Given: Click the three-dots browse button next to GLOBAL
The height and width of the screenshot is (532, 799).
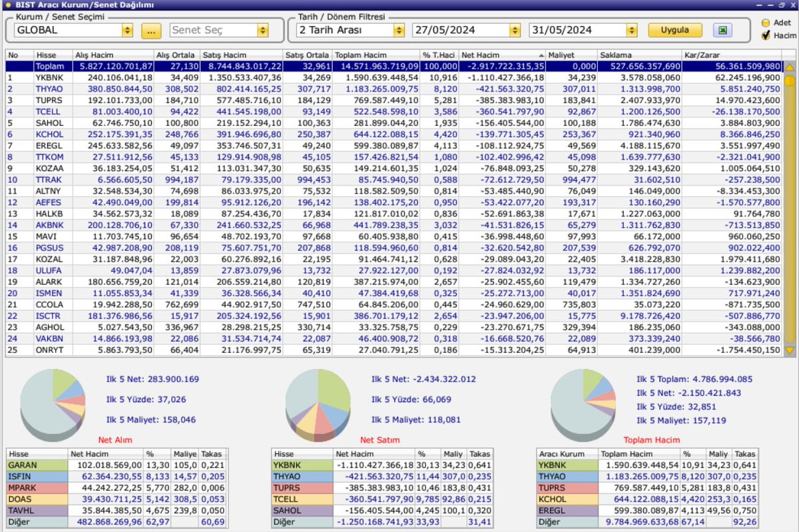Looking at the screenshot, I should [x=151, y=31].
